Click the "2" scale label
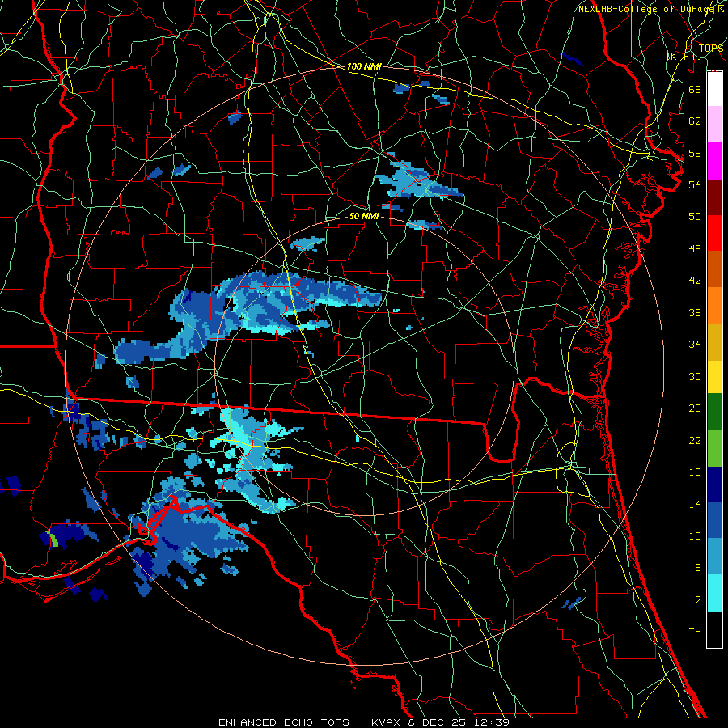This screenshot has width=728, height=728. 697,600
